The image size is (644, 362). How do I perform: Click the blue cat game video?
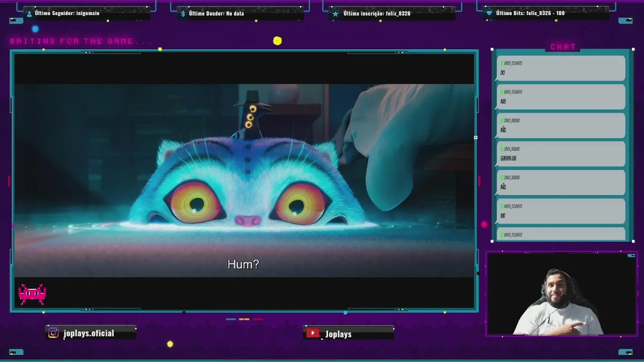(x=244, y=180)
